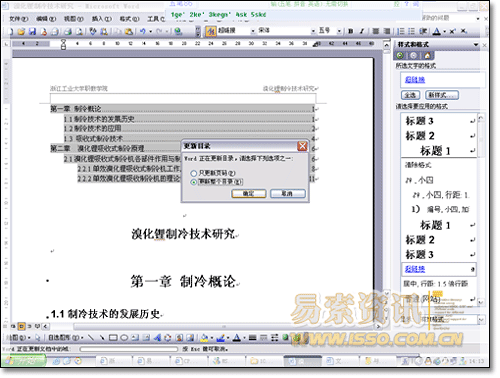This screenshot has width=500, height=378.
Task: Expand the Undo history dropdown arrow
Action: [150, 31]
